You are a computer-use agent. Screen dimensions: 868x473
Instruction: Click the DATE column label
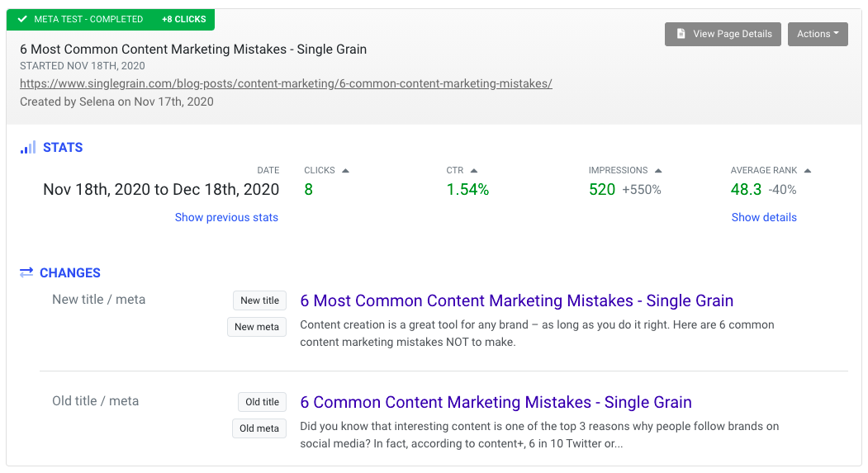click(268, 170)
